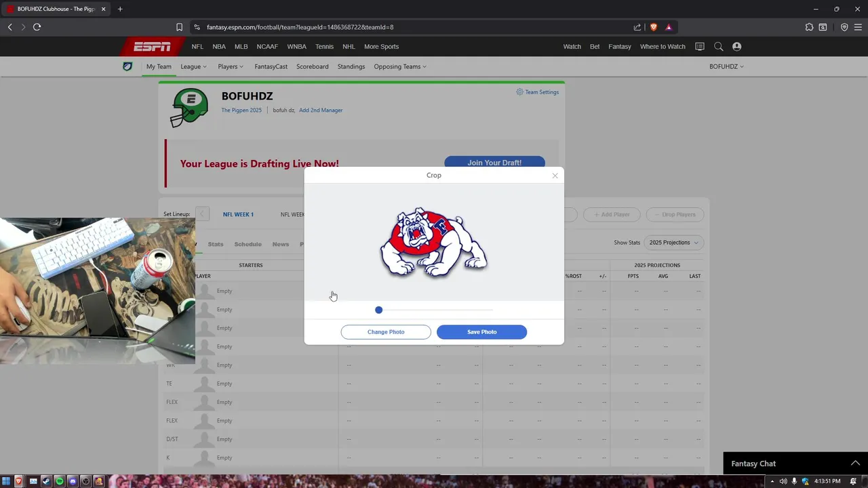
Task: Expand the Players dropdown
Action: coord(231,66)
